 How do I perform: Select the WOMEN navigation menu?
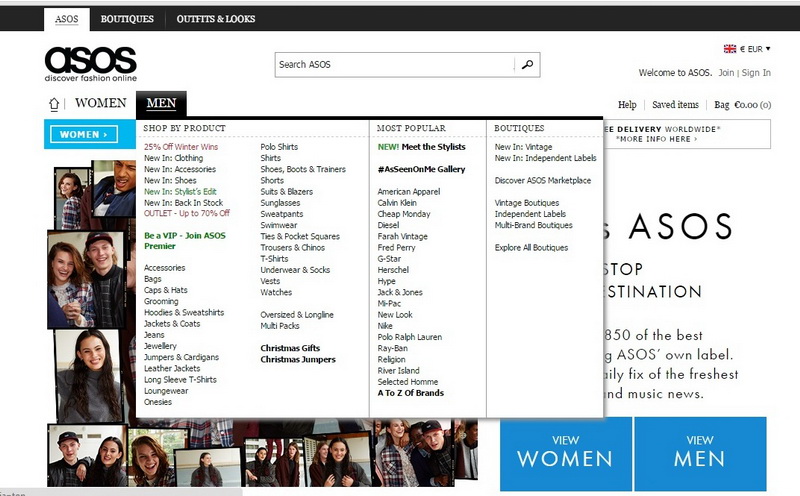pyautogui.click(x=100, y=104)
